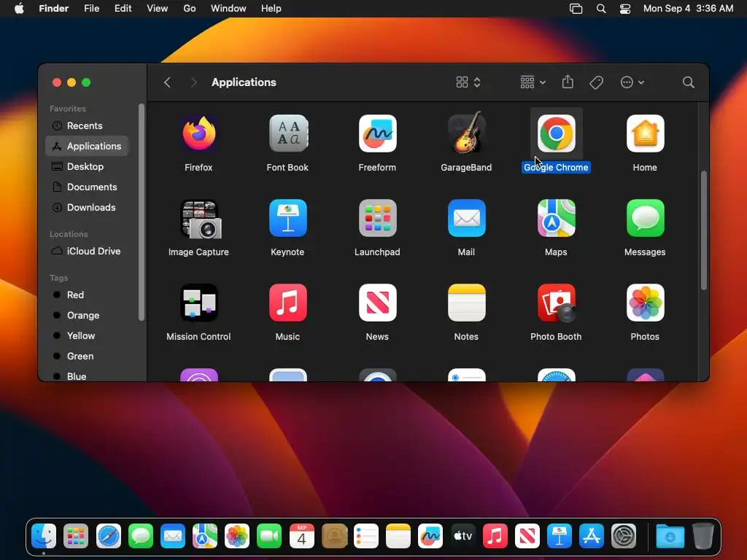Select Mission Control application
Viewport: 747px width, 560px height.
click(198, 303)
